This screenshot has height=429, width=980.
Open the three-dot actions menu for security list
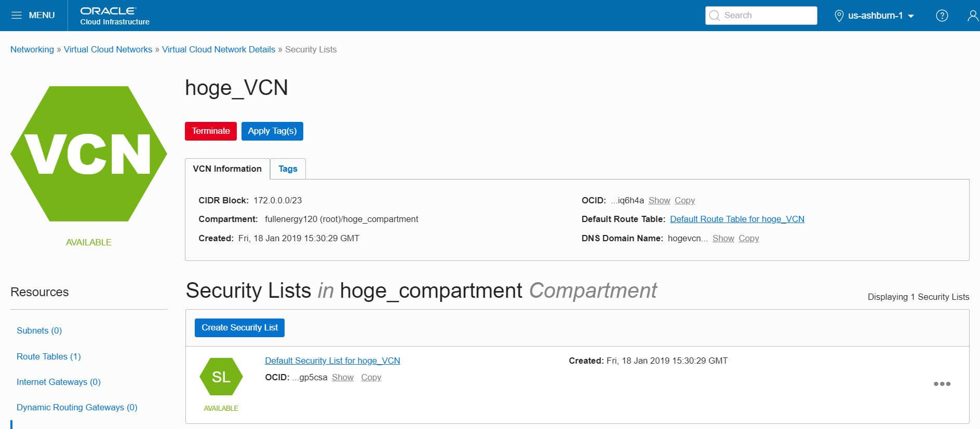942,384
